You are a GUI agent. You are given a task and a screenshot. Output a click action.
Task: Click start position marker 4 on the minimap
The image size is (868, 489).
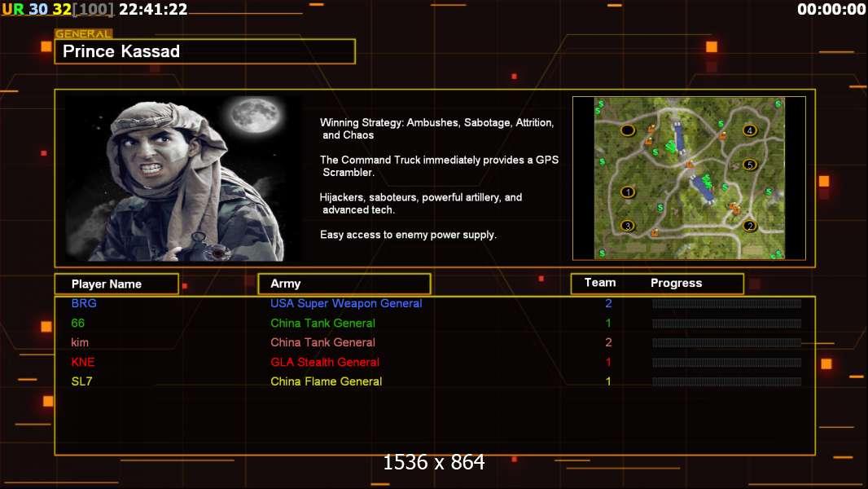point(750,130)
